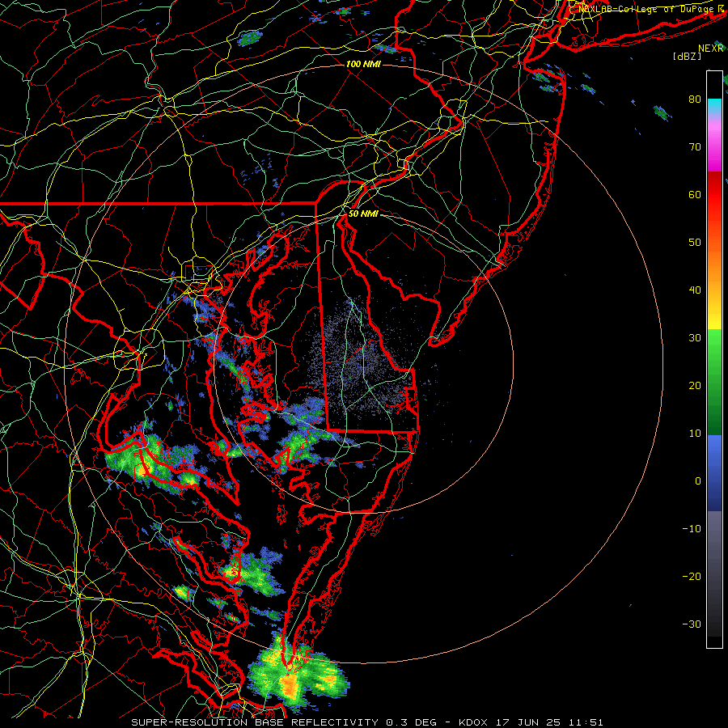This screenshot has width=728, height=728.
Task: Click the 50 value on the dBZ scale
Action: click(695, 243)
